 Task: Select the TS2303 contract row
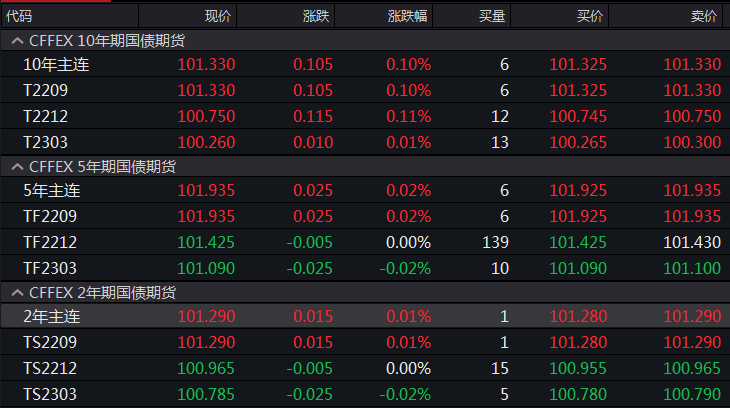[x=50, y=394]
